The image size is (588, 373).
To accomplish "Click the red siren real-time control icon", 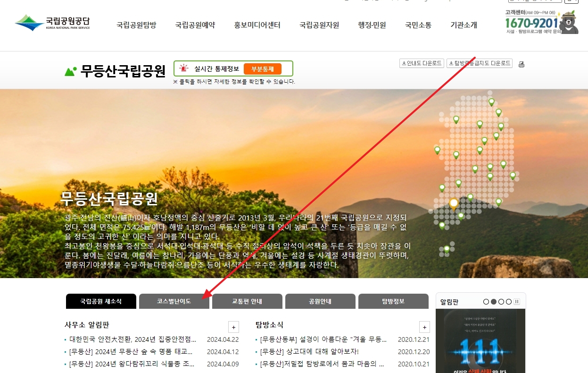I will pos(183,68).
